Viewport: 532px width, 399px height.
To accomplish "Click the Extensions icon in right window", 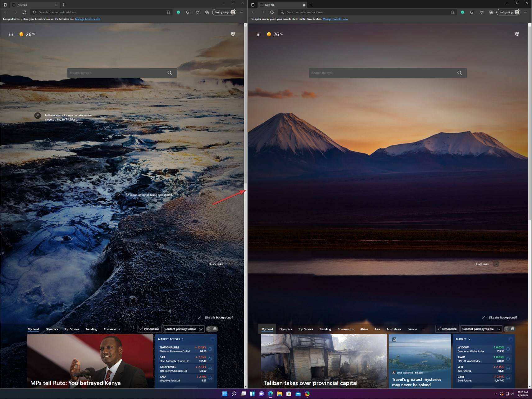I will (472, 12).
